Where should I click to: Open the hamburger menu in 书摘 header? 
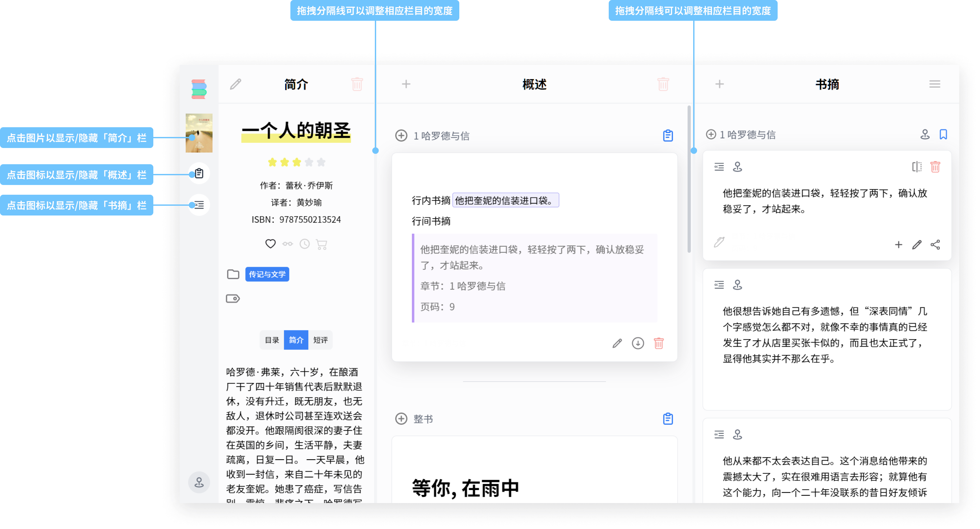935,84
